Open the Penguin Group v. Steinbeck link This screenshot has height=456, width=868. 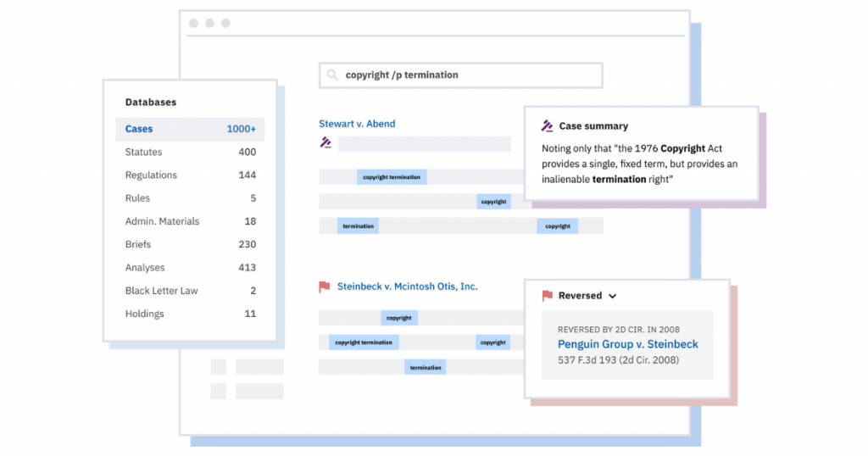tap(627, 344)
